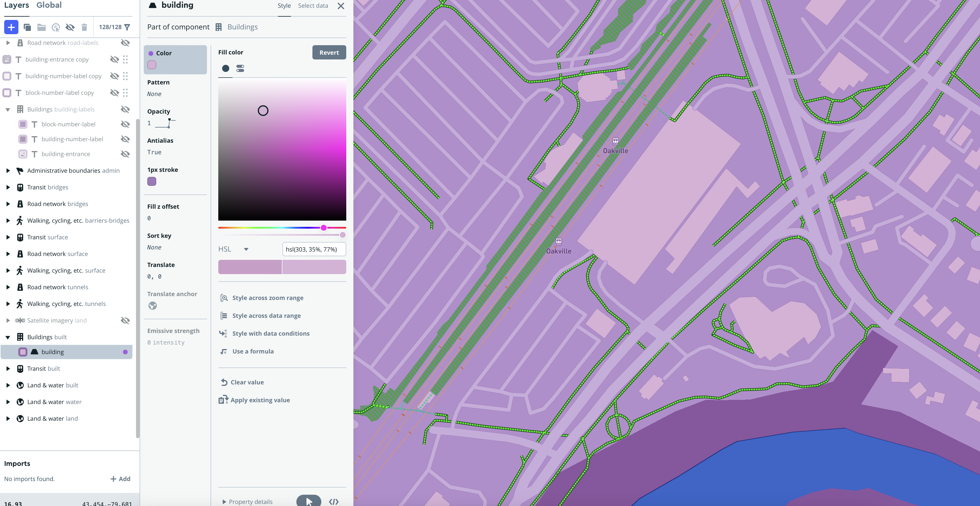
Task: Click the Revert fill color button
Action: pos(329,52)
